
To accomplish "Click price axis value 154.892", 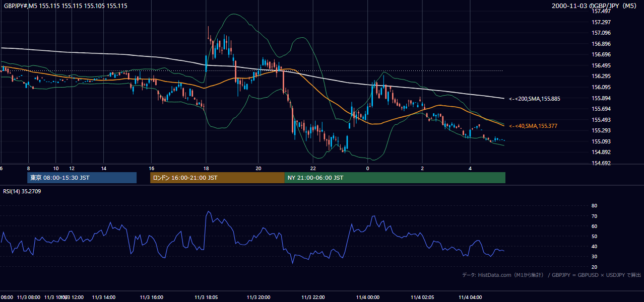I will tap(602, 152).
